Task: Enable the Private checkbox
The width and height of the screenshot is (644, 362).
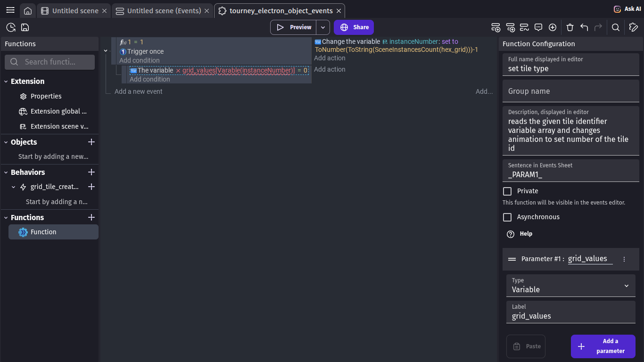Action: coord(507,191)
